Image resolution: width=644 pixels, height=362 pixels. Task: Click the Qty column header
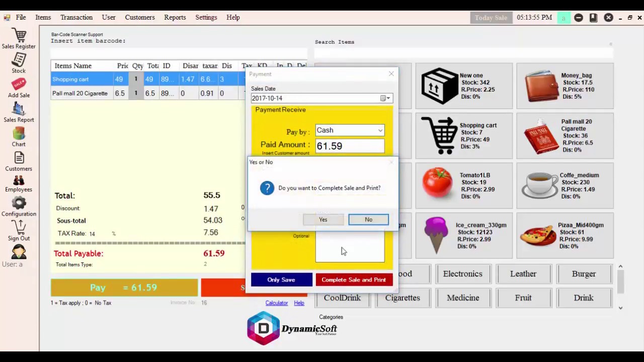coord(137,66)
